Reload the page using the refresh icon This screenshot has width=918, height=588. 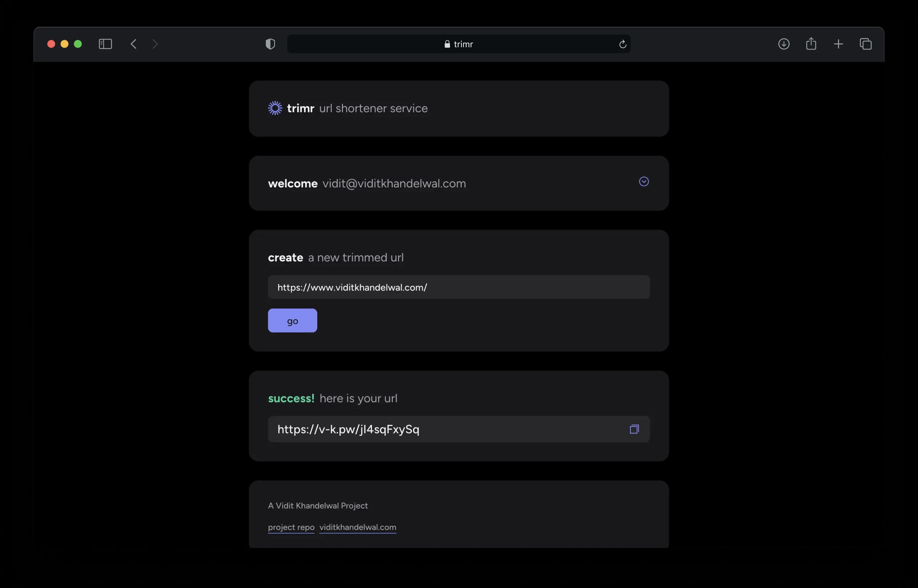[622, 44]
